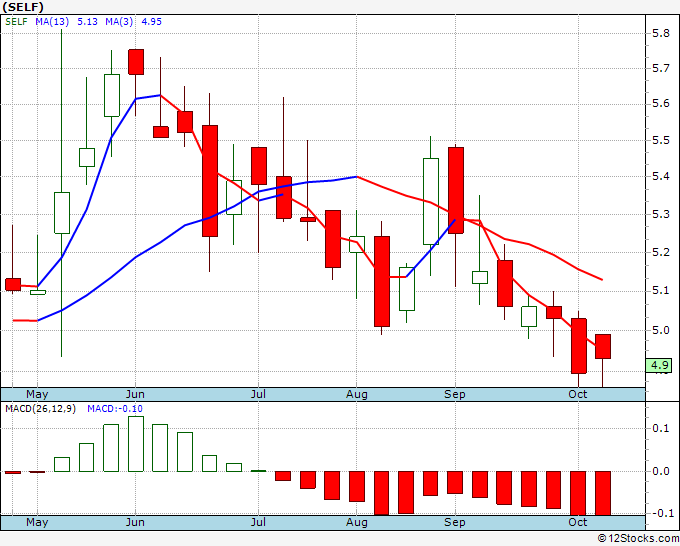Screen dimensions: 680x546
Task: Click Sep on the price chart axis
Action: point(454,394)
